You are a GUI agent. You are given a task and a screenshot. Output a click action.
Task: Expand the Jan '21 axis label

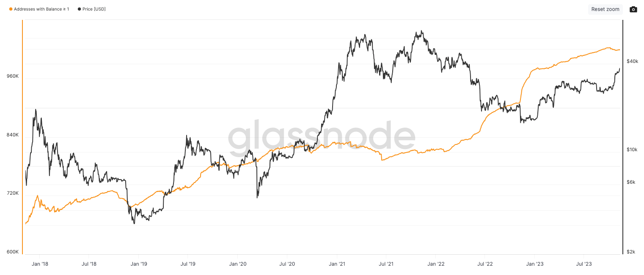point(337,264)
